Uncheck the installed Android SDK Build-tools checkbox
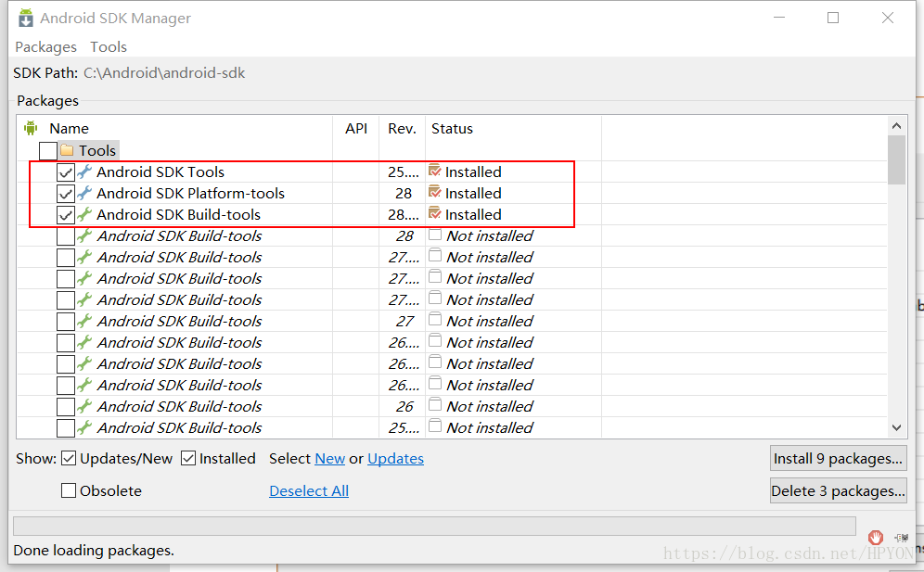 point(66,214)
